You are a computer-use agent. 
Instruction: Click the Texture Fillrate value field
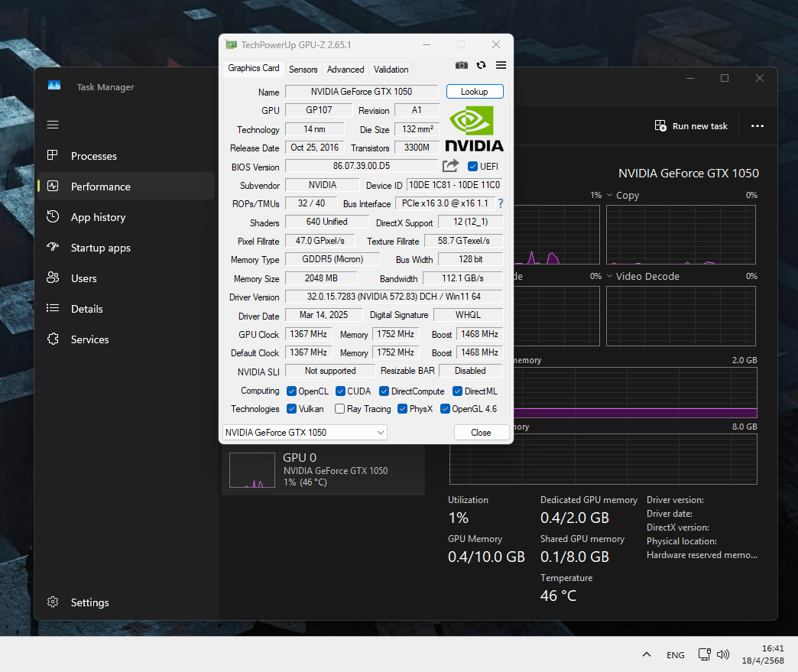point(464,241)
